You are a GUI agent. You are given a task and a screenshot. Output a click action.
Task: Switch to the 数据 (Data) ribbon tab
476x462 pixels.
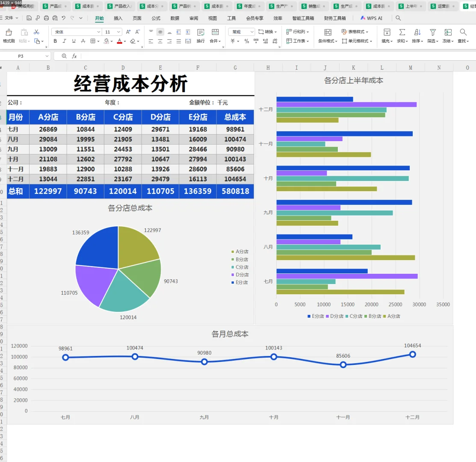coord(175,18)
